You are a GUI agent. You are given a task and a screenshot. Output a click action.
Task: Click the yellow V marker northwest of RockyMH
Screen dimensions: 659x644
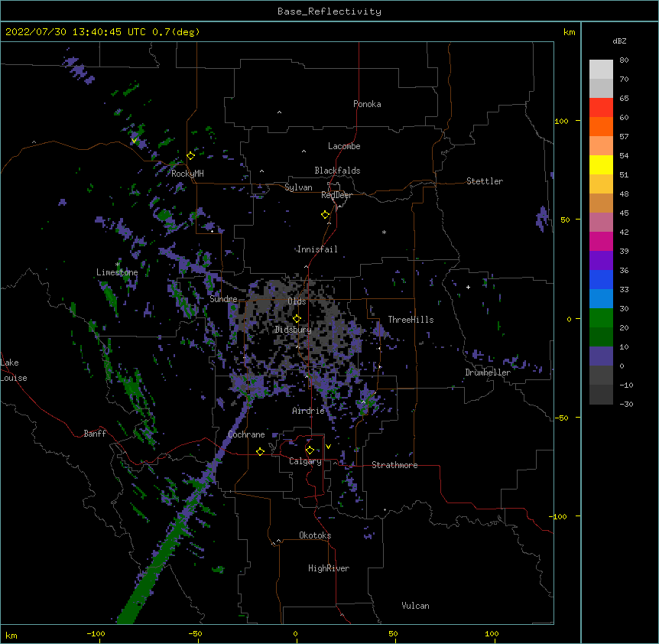tap(134, 140)
